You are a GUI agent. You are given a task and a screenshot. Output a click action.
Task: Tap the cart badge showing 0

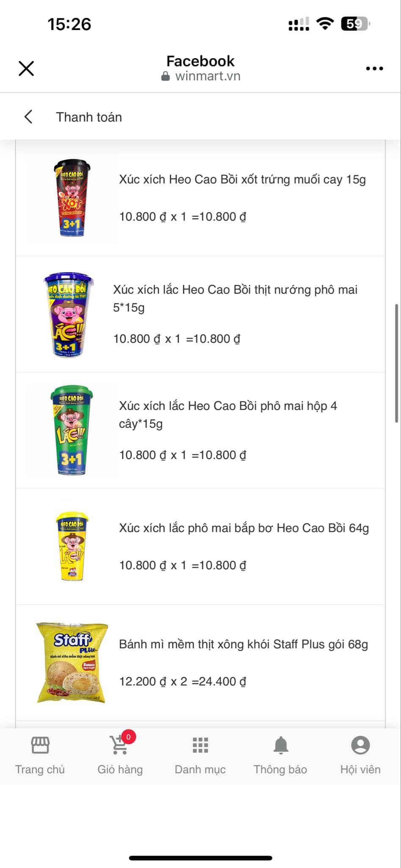point(128,737)
